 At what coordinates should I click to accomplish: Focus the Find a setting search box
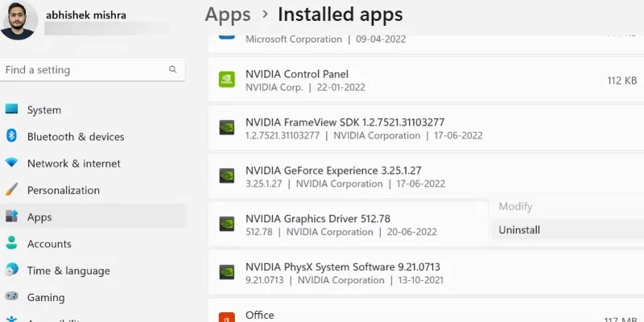[x=93, y=69]
